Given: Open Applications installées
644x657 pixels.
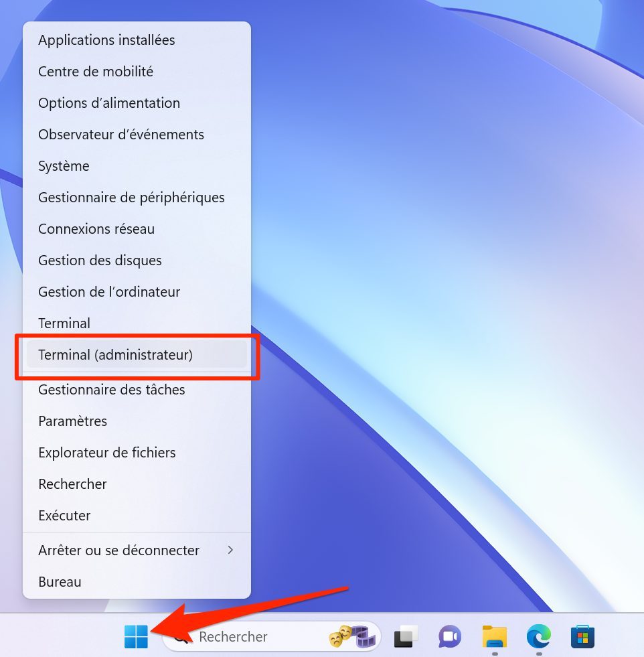Looking at the screenshot, I should [x=137, y=40].
